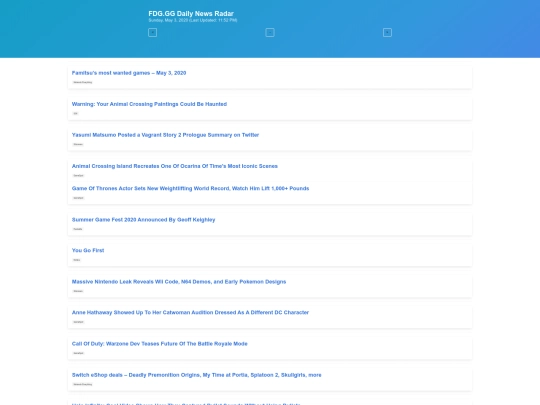Click source tag under Game Of Thrones Actor headline
The height and width of the screenshot is (405, 540).
coord(78,198)
